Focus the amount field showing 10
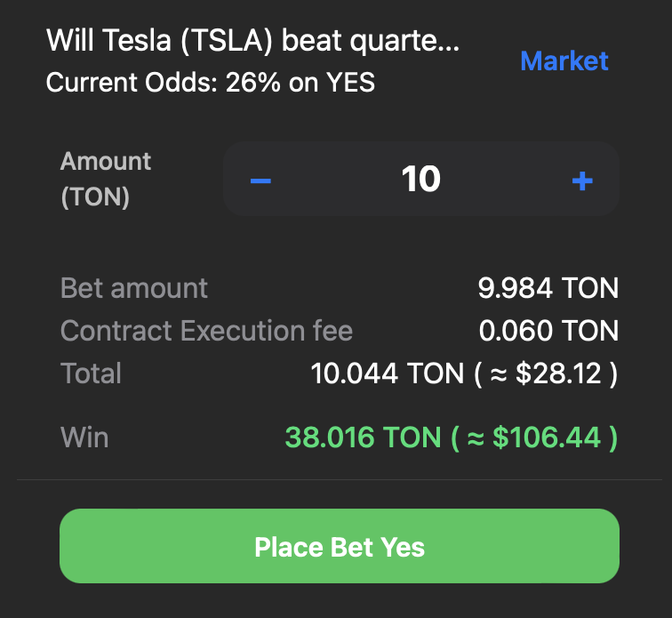 pyautogui.click(x=420, y=180)
